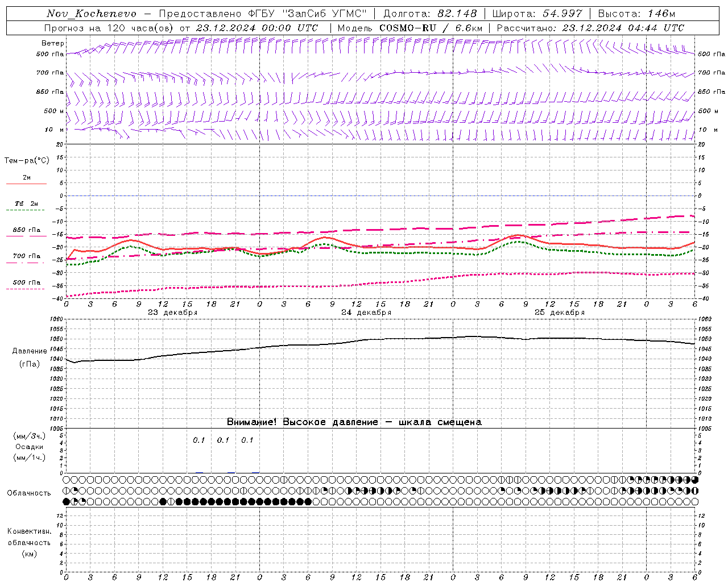
Task: Click the (км) unit label for convective cloud
Action: click(x=29, y=554)
